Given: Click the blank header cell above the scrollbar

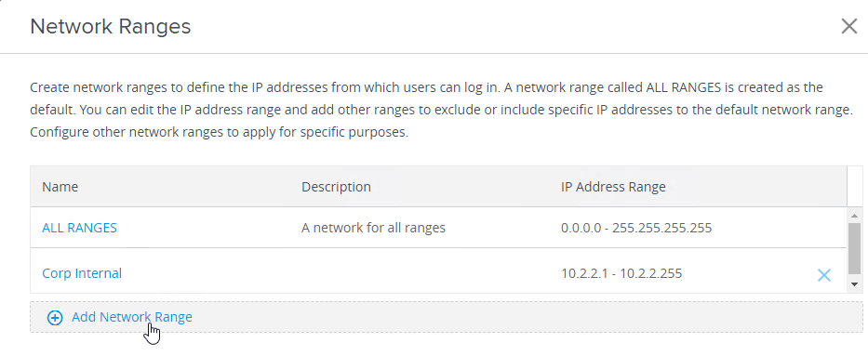Looking at the screenshot, I should [x=855, y=187].
